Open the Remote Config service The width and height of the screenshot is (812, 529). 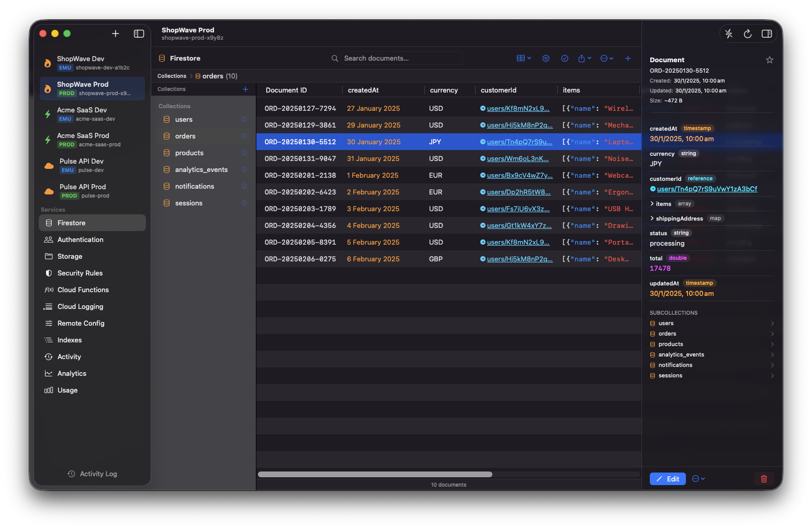[81, 323]
